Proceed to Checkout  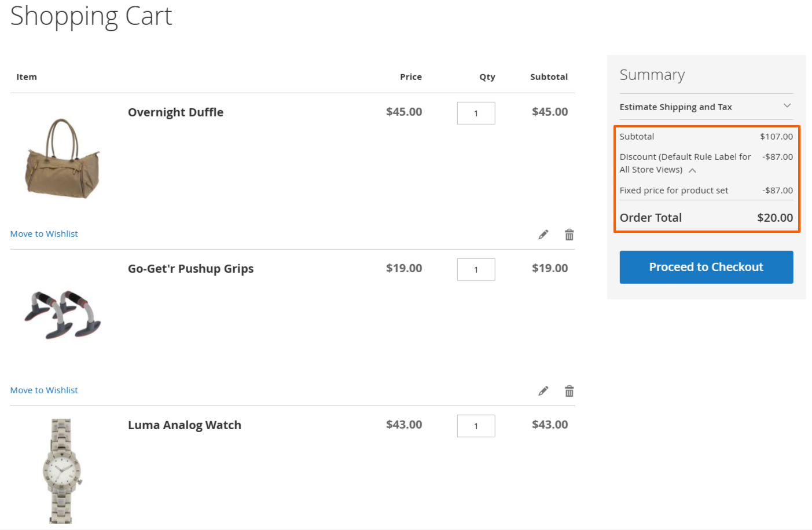[x=706, y=267]
